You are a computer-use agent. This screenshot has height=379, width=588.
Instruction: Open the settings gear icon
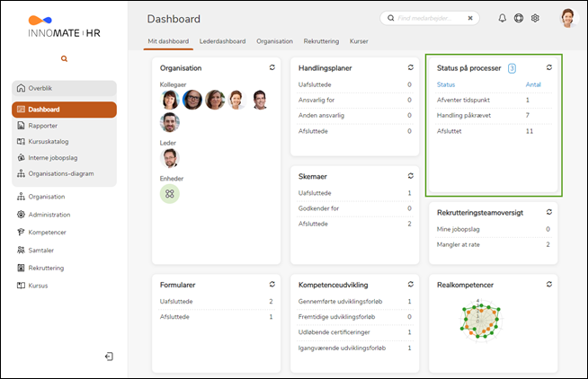point(535,18)
